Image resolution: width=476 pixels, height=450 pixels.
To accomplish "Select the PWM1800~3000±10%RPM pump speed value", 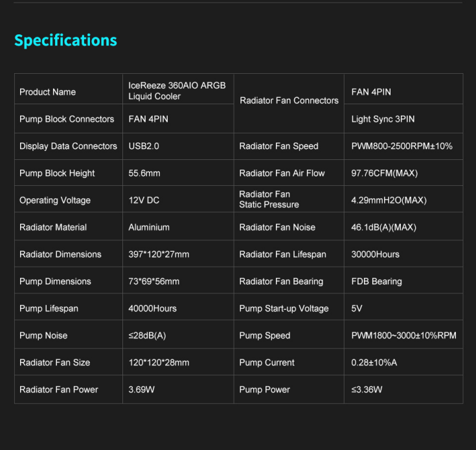I will tap(403, 335).
